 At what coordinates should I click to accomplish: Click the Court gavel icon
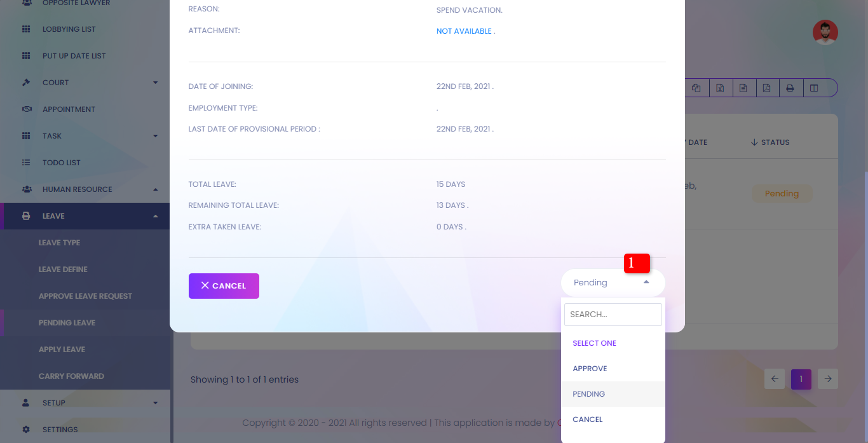click(x=26, y=83)
